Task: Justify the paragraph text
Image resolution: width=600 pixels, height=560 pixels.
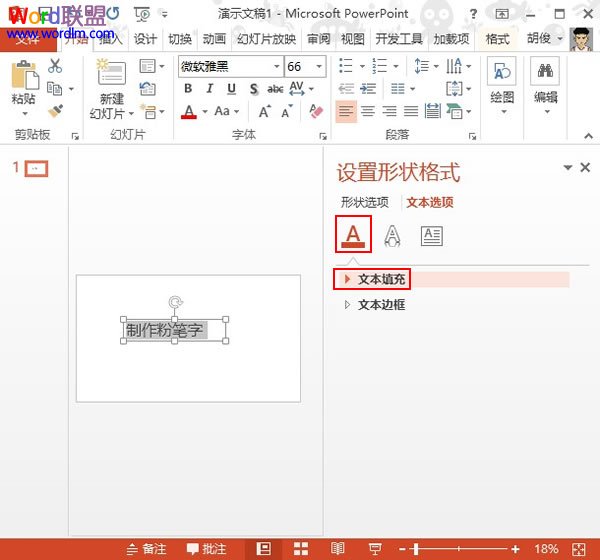Action: point(411,111)
